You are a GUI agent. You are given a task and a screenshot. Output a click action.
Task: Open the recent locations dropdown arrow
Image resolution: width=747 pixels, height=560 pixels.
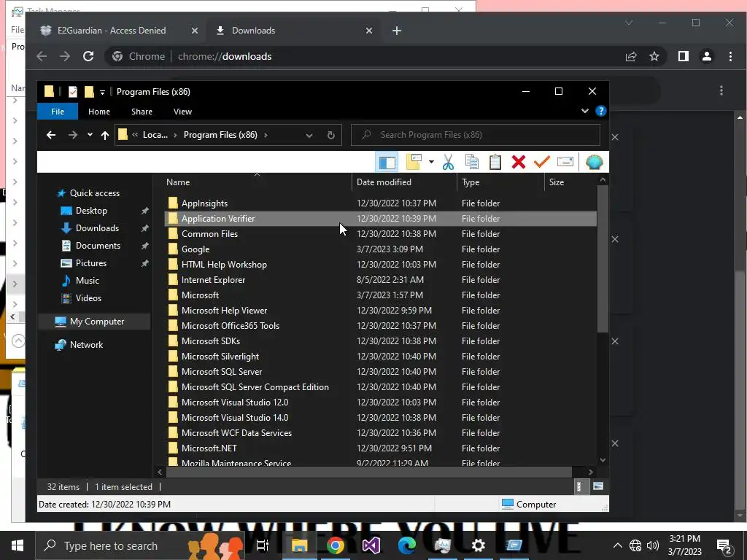pyautogui.click(x=90, y=135)
